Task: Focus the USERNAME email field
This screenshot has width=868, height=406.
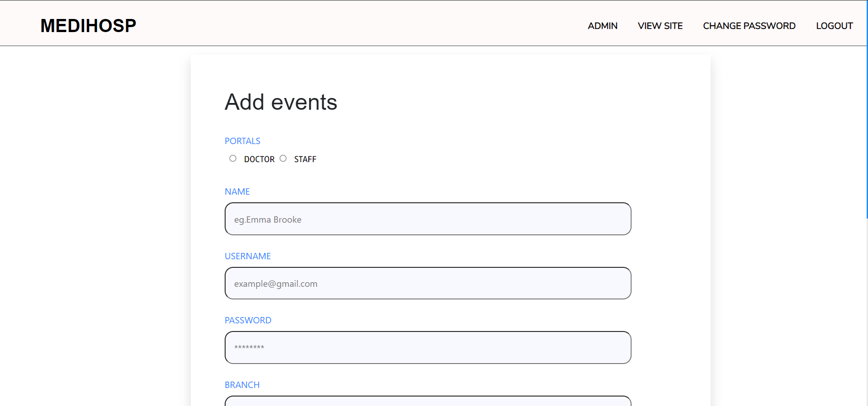Action: click(x=428, y=283)
